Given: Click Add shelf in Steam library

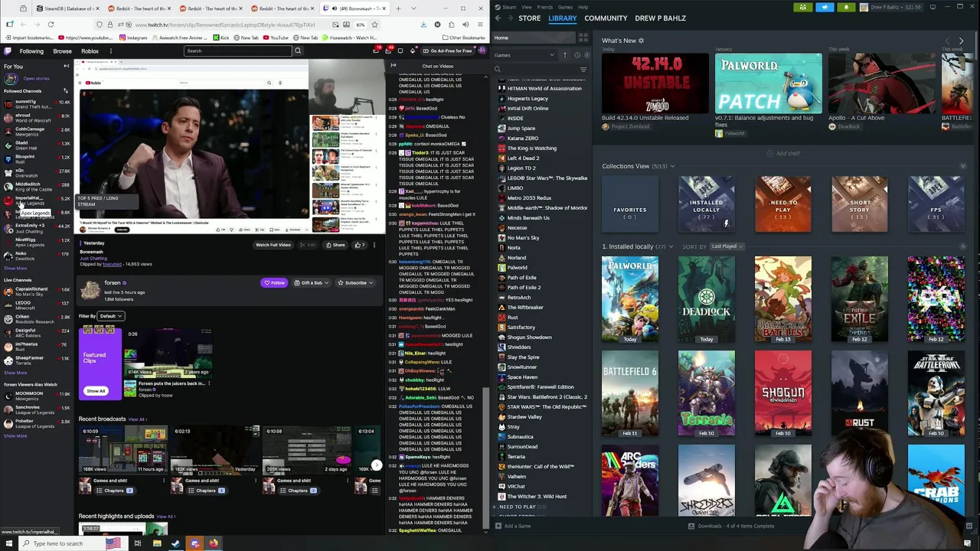Looking at the screenshot, I should [x=784, y=153].
